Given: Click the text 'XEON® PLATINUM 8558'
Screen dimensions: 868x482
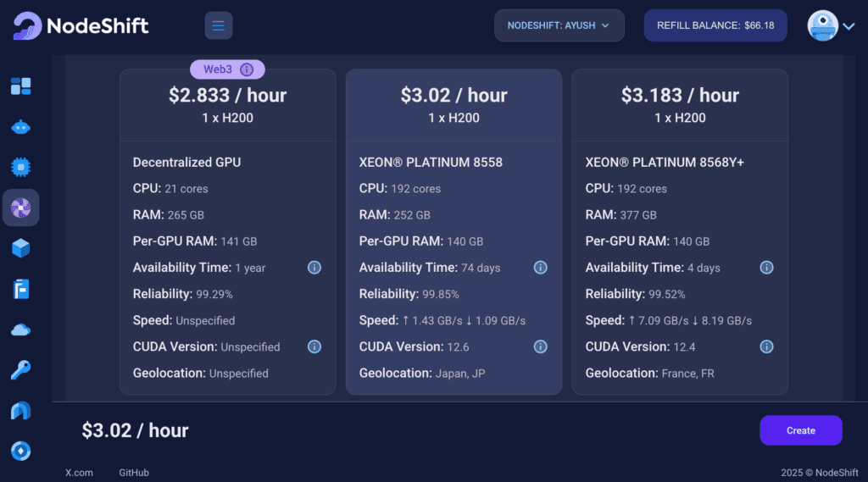Looking at the screenshot, I should (x=431, y=163).
